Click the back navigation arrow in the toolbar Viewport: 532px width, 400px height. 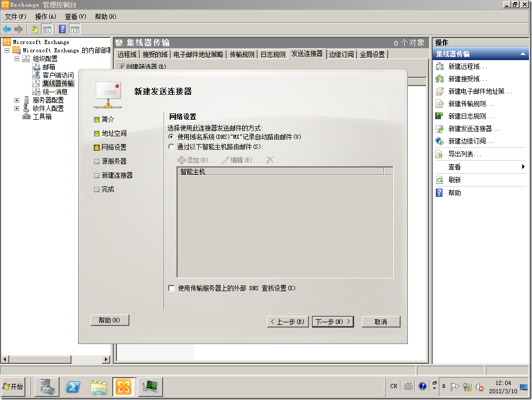7,29
